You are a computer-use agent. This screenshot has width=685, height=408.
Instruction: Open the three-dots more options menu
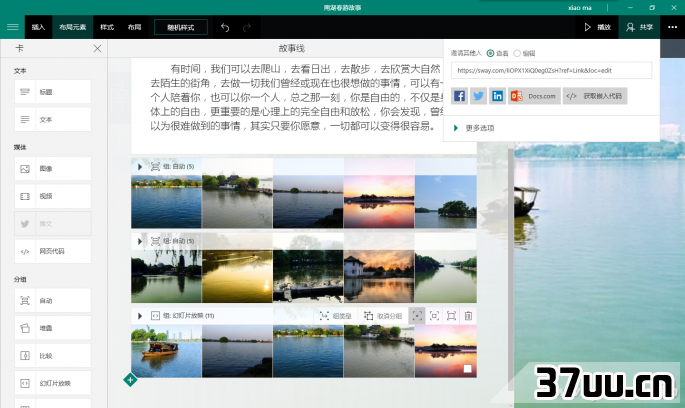tap(672, 27)
